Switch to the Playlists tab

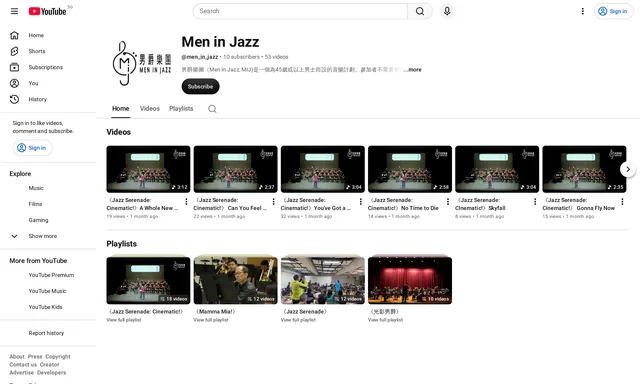tap(181, 109)
